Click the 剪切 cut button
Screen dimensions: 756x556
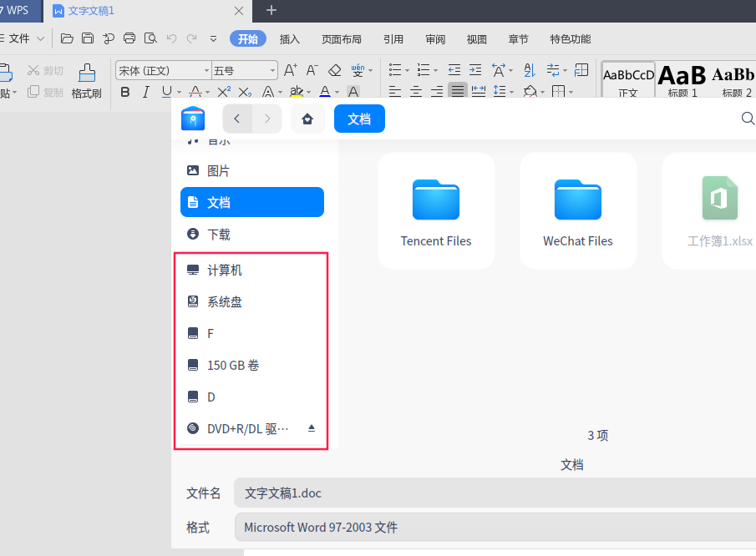point(45,71)
